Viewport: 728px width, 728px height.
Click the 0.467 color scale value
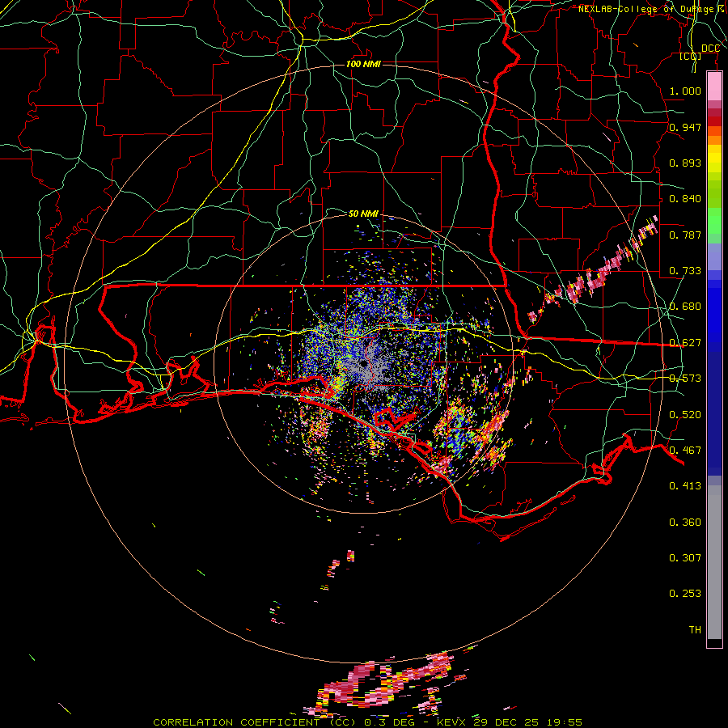point(685,451)
